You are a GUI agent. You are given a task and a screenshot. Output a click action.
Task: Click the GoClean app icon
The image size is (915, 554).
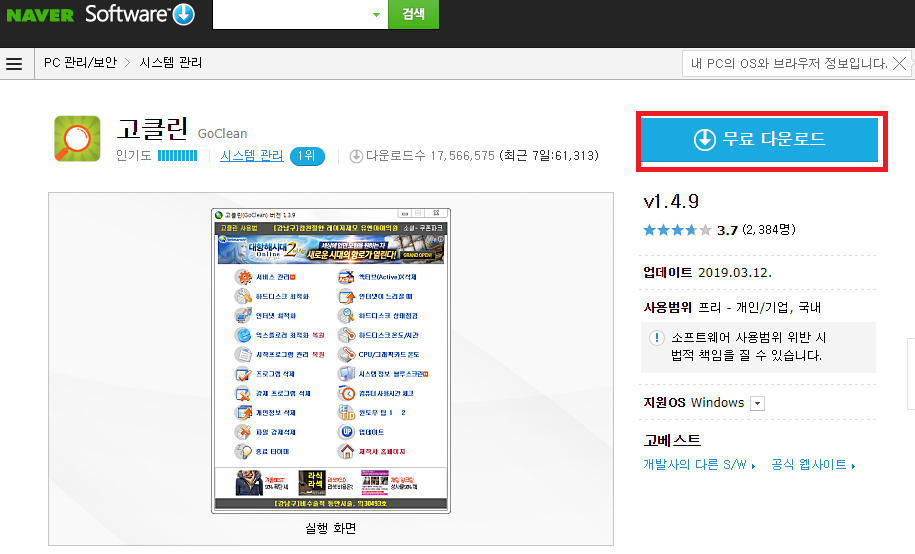[78, 139]
